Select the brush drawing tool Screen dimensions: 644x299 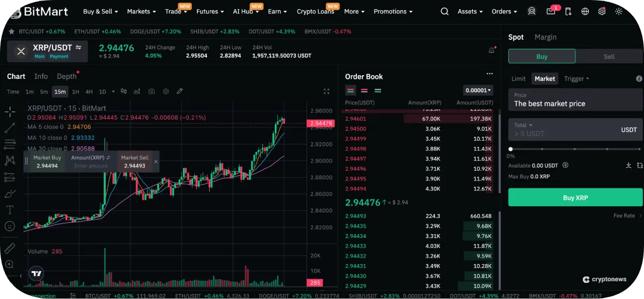tap(10, 193)
